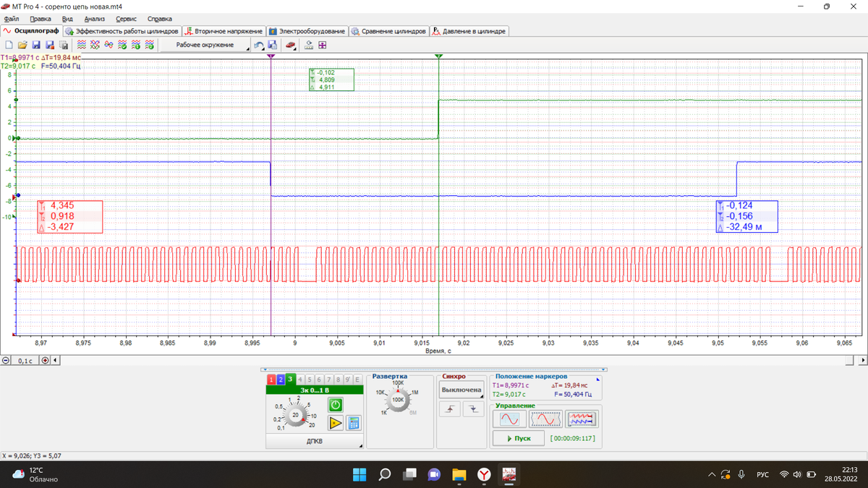Click blue channel measurement box -0,124

(x=746, y=216)
